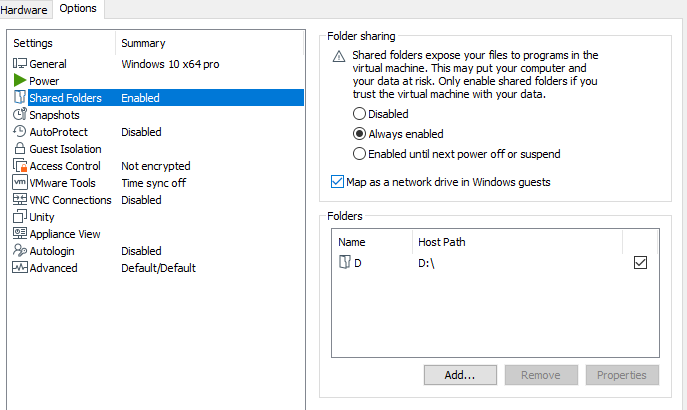
Task: Click the Add... button
Action: click(x=461, y=375)
